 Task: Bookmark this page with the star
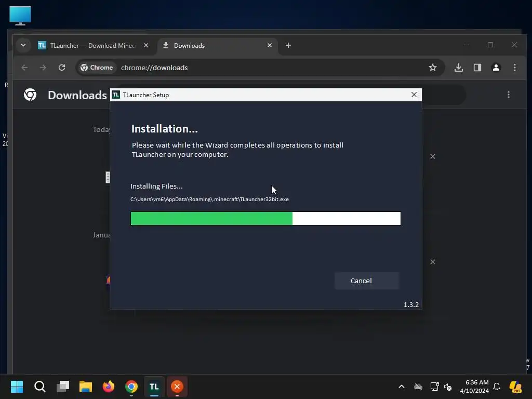[433, 68]
